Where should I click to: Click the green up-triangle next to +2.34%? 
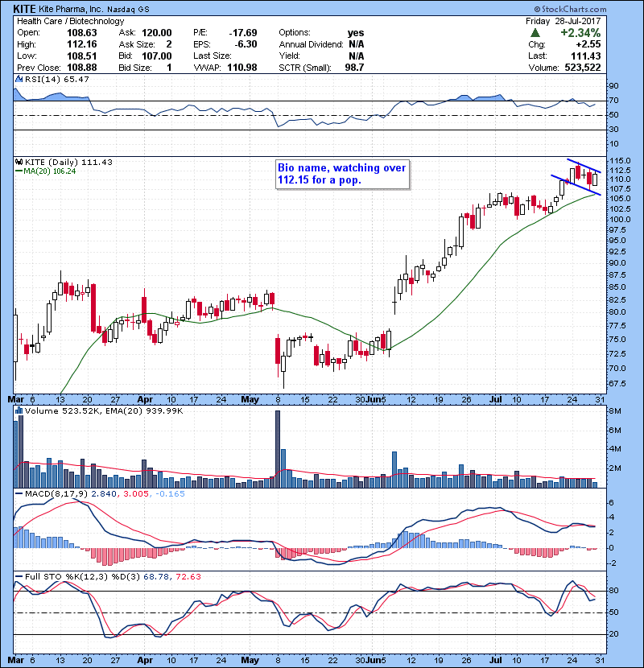coord(535,33)
